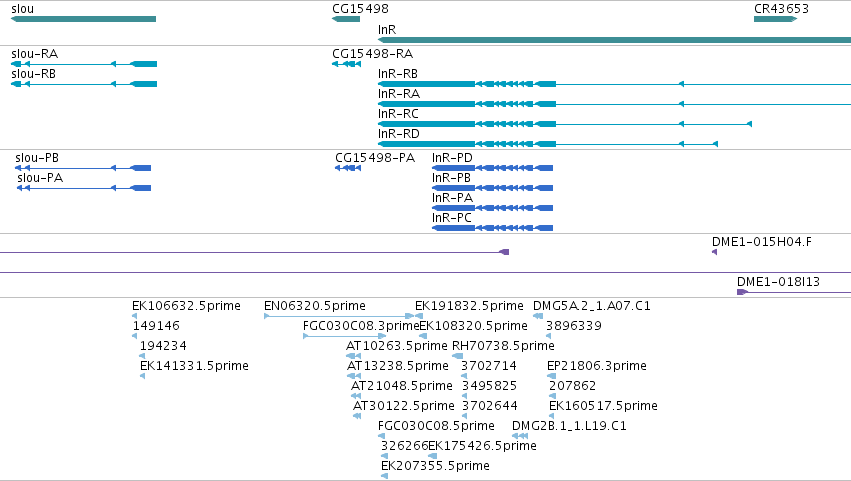
Task: Select the InR-PD protein feature
Action: (492, 168)
